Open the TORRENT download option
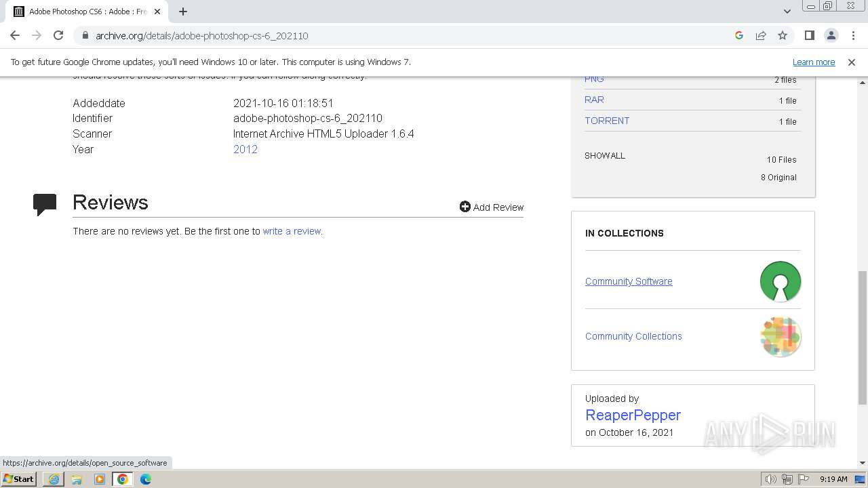The width and height of the screenshot is (868, 488). [607, 121]
